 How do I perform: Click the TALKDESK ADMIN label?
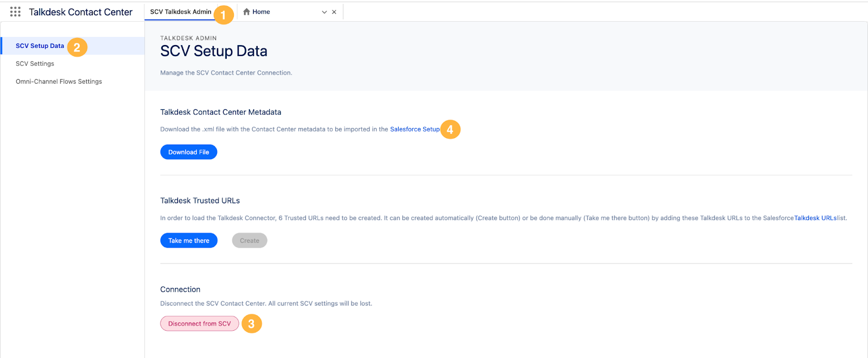click(189, 38)
